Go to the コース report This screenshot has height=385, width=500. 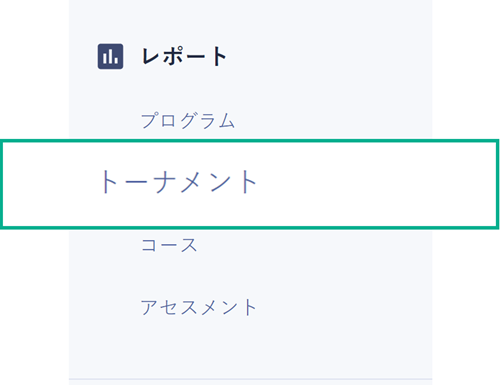169,245
